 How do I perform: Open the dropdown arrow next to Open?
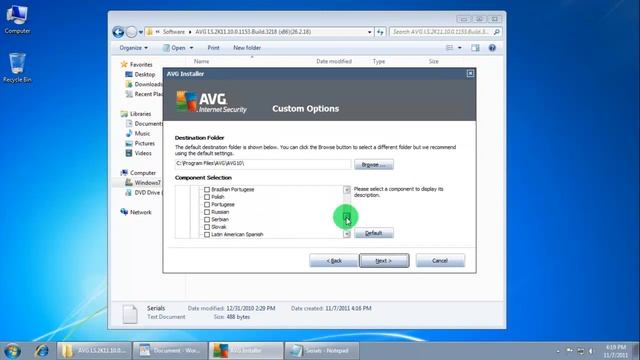[191, 48]
